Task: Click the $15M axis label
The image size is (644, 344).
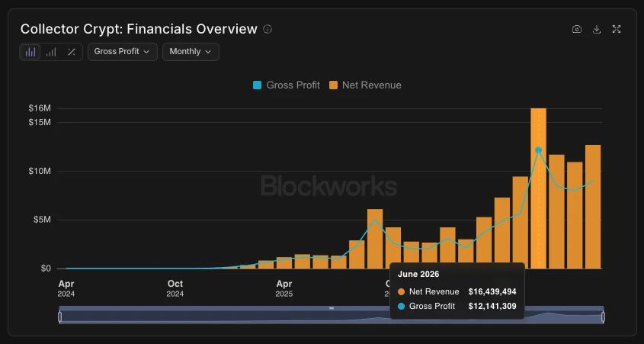Action: [x=40, y=122]
